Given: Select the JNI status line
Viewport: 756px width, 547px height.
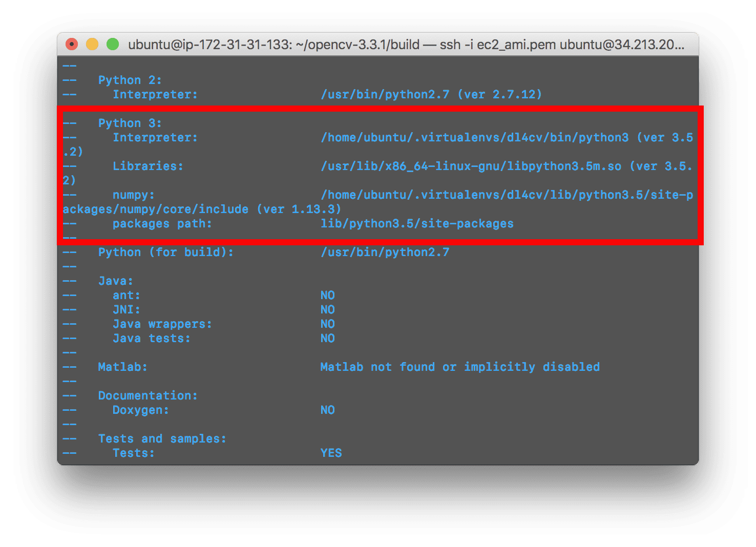Looking at the screenshot, I should pyautogui.click(x=327, y=309).
